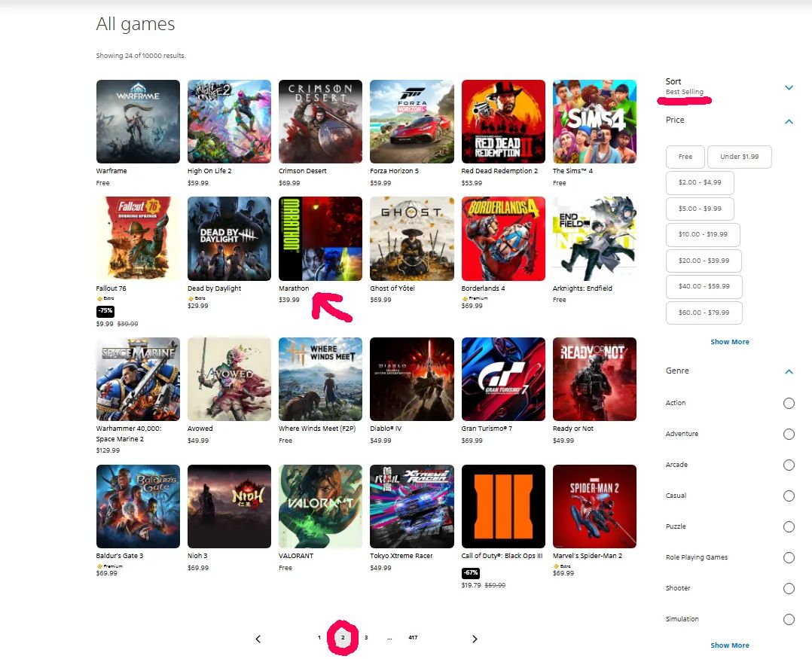Go to page 3 of results
This screenshot has width=812, height=659.
point(366,638)
